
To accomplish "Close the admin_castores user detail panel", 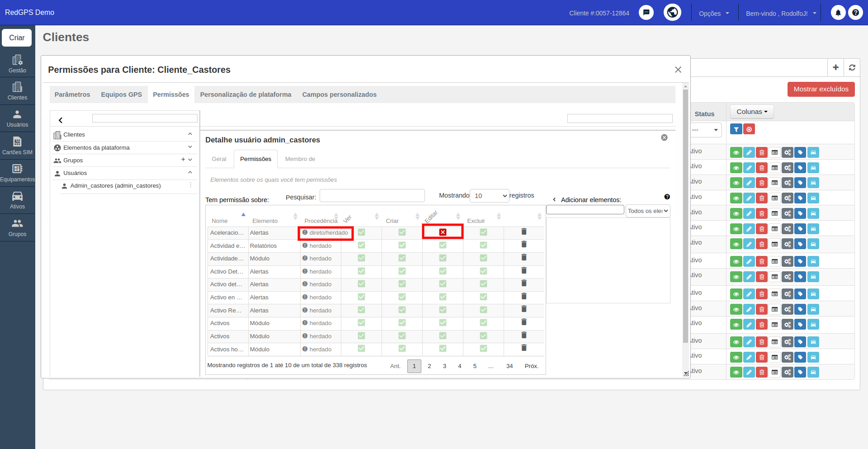I will click(x=664, y=137).
